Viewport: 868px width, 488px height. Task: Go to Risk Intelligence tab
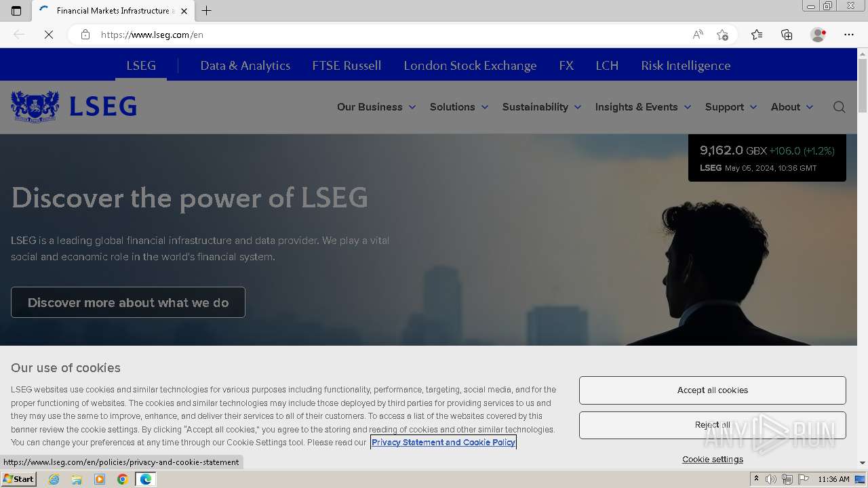(686, 66)
